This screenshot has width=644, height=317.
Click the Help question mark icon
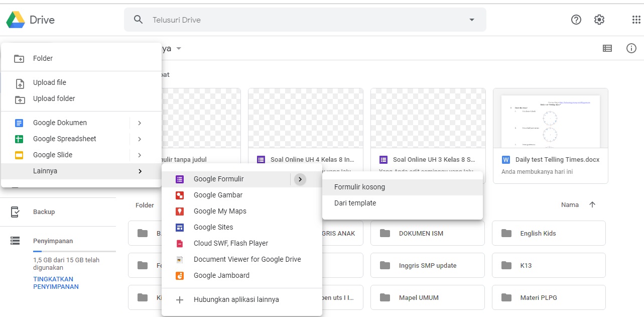coord(576,20)
